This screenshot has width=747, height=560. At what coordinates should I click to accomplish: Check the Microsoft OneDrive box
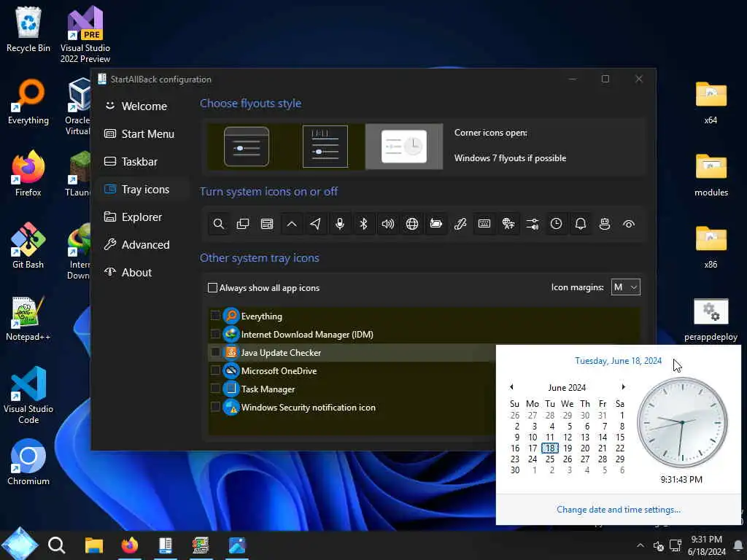[215, 370]
